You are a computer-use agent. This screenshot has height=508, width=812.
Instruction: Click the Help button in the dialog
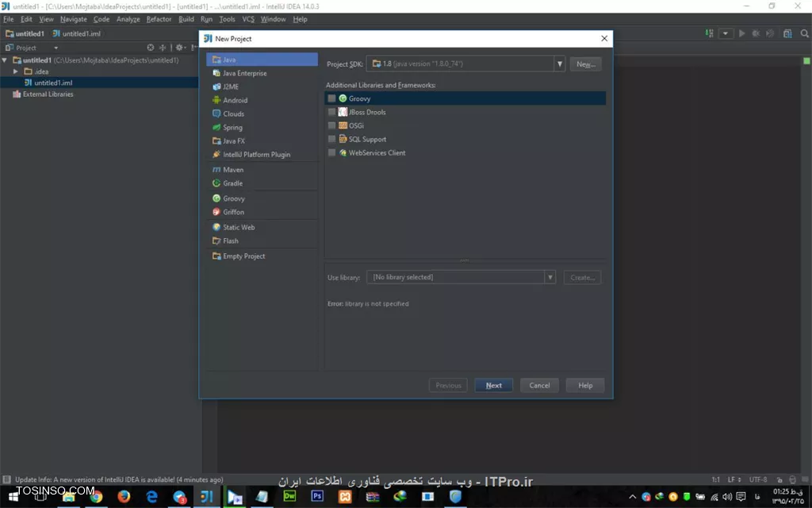point(585,385)
